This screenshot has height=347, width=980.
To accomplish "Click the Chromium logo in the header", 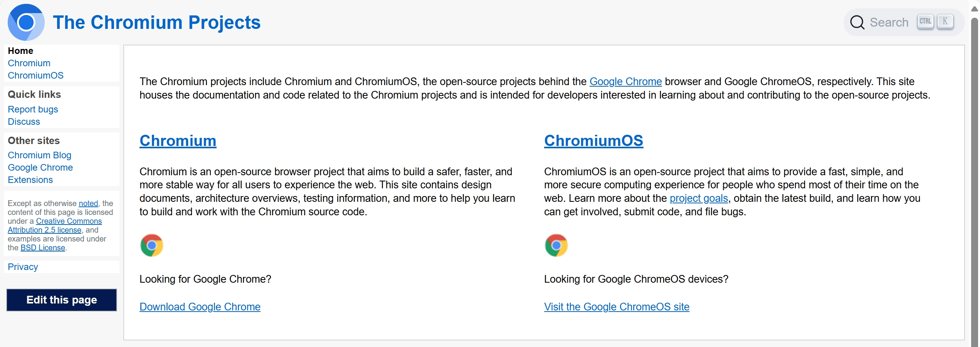I will (x=26, y=22).
